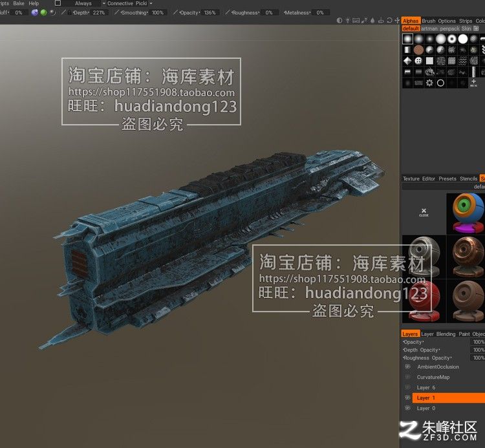Click the Opacity 136% value field

[210, 13]
